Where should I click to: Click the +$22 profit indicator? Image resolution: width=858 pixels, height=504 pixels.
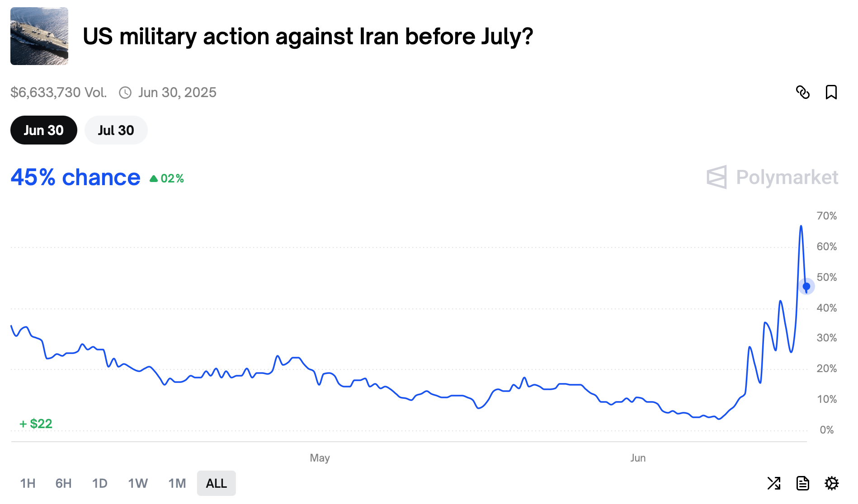coord(35,424)
